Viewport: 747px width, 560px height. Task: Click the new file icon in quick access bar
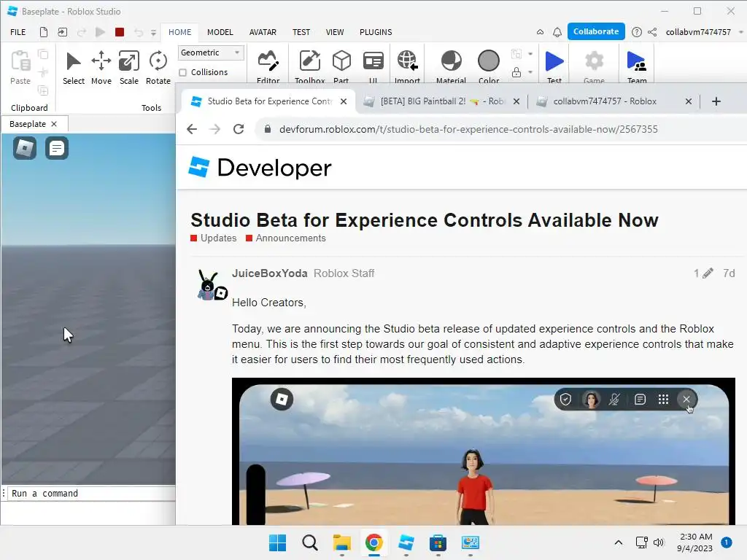coord(43,32)
